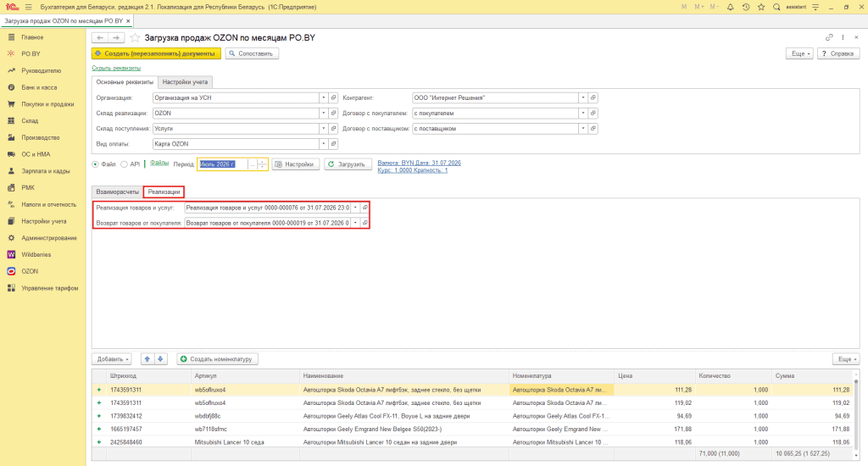The height and width of the screenshot is (466, 868).
Task: Click the Настройки button near period
Action: [x=296, y=164]
